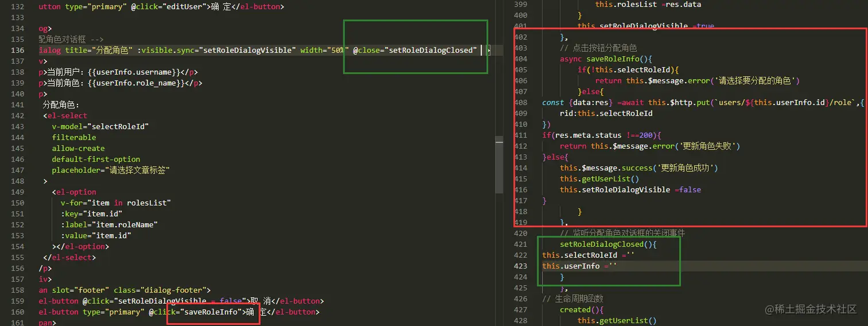The height and width of the screenshot is (326, 868).
Task: Click this.getUserList() on line 428
Action: pos(617,320)
